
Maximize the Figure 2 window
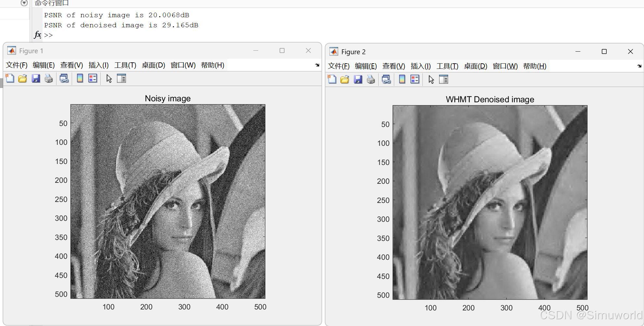tap(604, 51)
